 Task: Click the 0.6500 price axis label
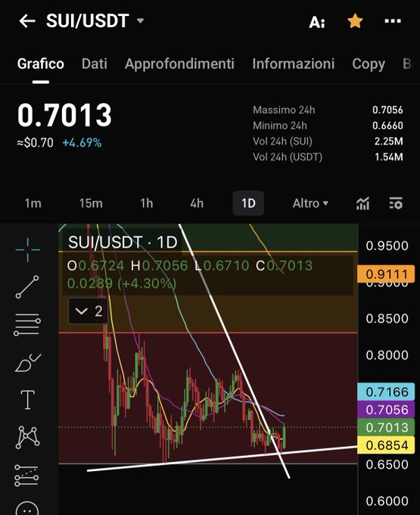(x=387, y=464)
